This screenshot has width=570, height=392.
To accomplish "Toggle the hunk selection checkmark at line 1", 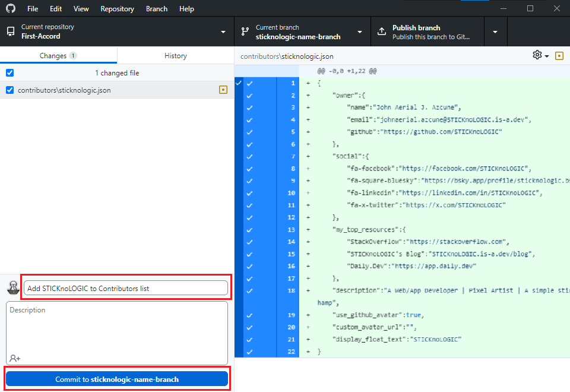I will [x=239, y=83].
